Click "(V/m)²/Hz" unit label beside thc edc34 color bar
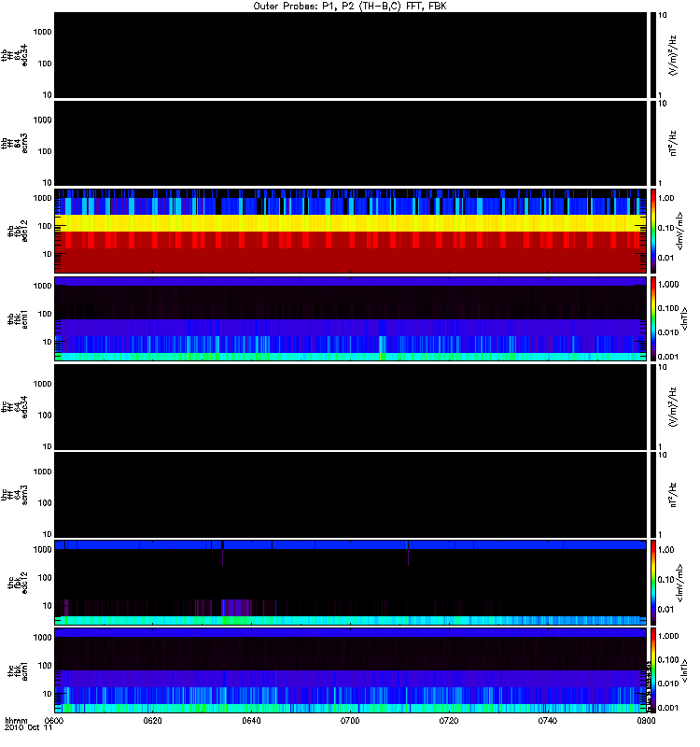 click(672, 407)
